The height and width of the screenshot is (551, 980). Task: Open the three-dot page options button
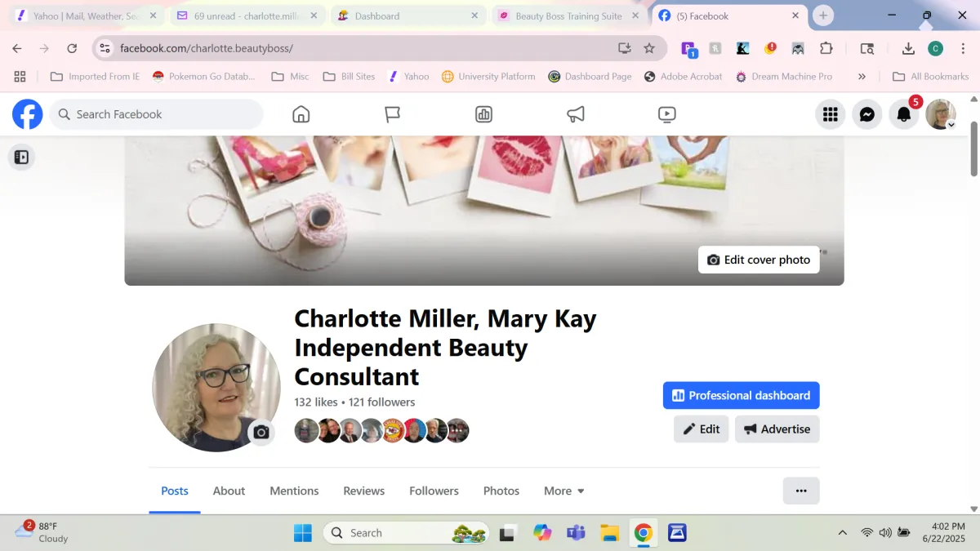pos(801,491)
